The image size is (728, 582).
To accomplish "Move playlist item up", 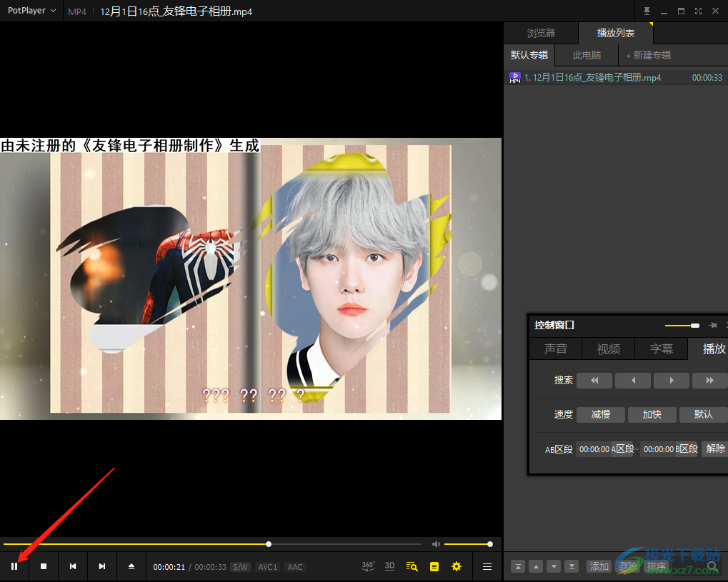I will (x=536, y=567).
